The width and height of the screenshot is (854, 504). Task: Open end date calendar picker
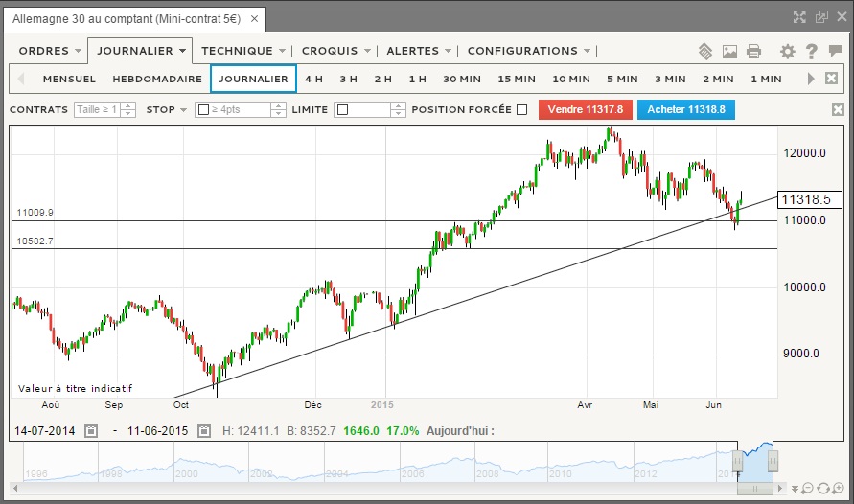pyautogui.click(x=203, y=431)
